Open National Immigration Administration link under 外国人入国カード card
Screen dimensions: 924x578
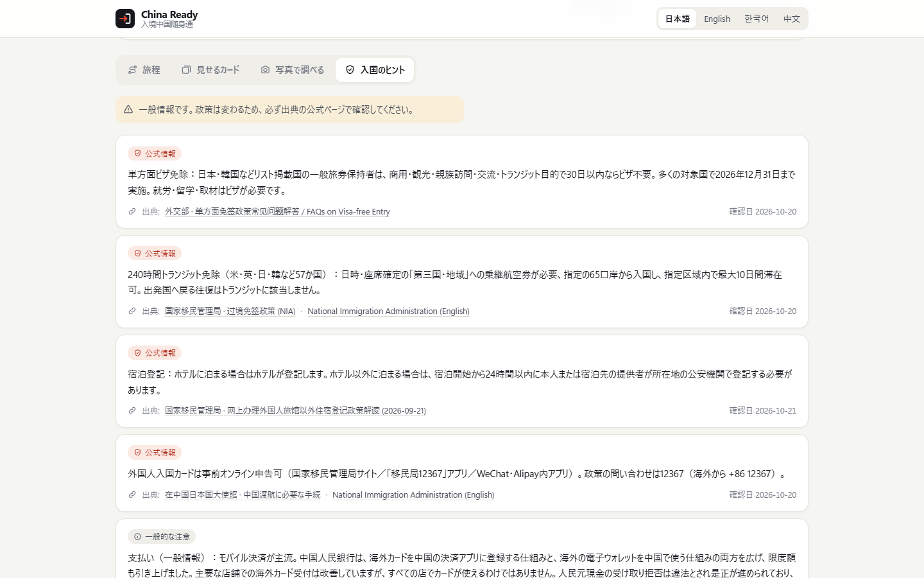click(x=413, y=495)
